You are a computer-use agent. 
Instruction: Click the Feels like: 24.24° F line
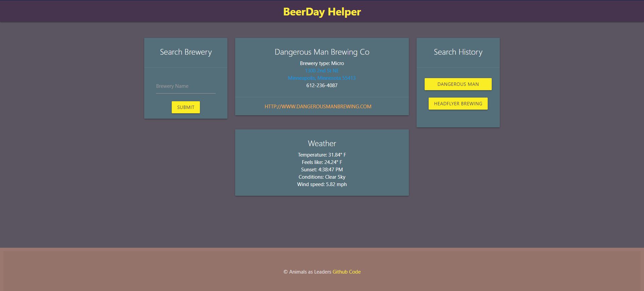pyautogui.click(x=322, y=162)
